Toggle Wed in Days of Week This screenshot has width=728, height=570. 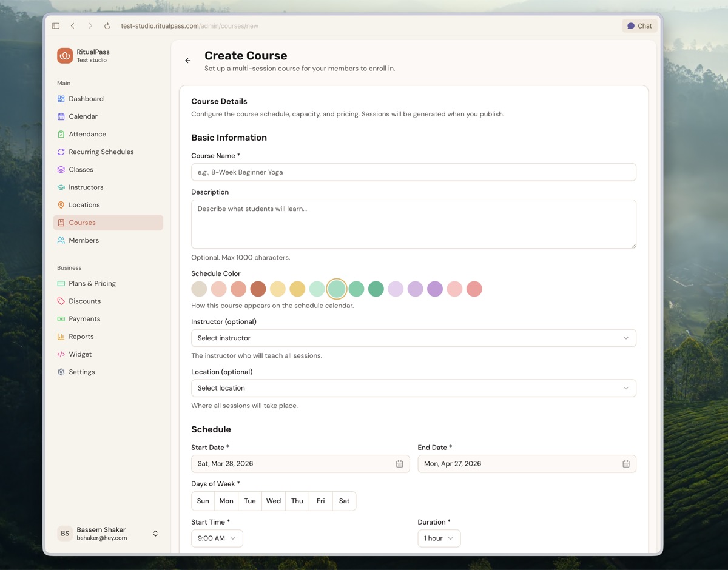[274, 501]
